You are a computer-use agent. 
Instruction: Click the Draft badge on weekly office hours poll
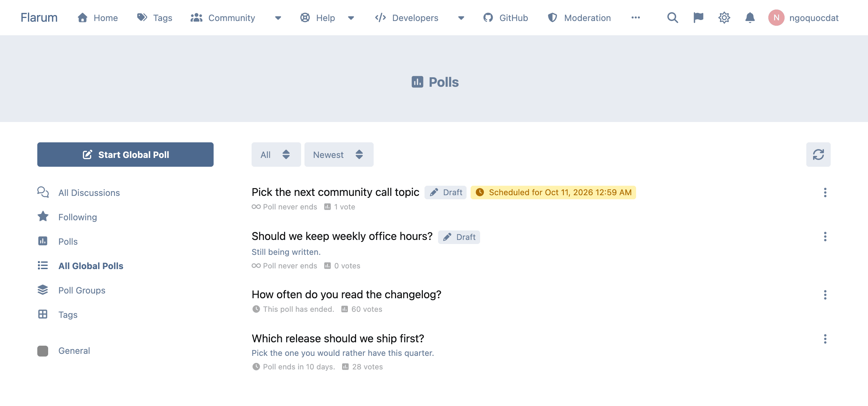pos(459,237)
